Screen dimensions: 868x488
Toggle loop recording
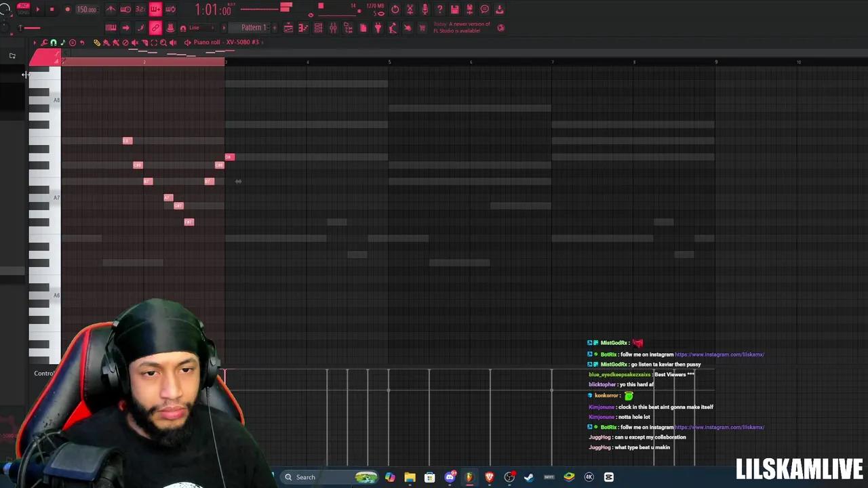(x=170, y=9)
